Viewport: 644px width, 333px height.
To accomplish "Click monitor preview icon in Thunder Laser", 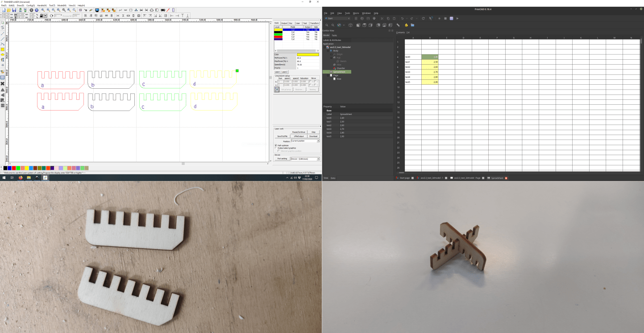I will click(x=97, y=10).
